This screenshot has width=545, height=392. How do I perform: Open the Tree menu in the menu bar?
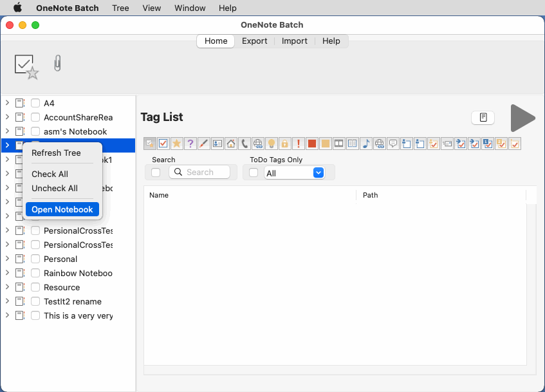pyautogui.click(x=120, y=8)
